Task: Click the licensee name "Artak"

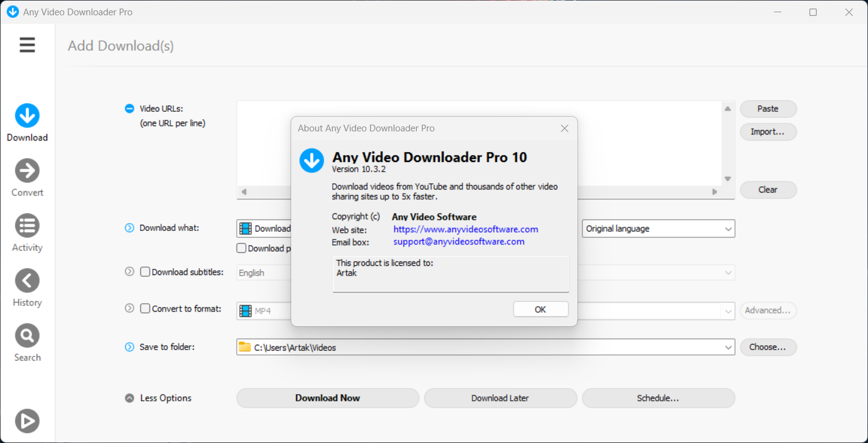Action: click(347, 273)
